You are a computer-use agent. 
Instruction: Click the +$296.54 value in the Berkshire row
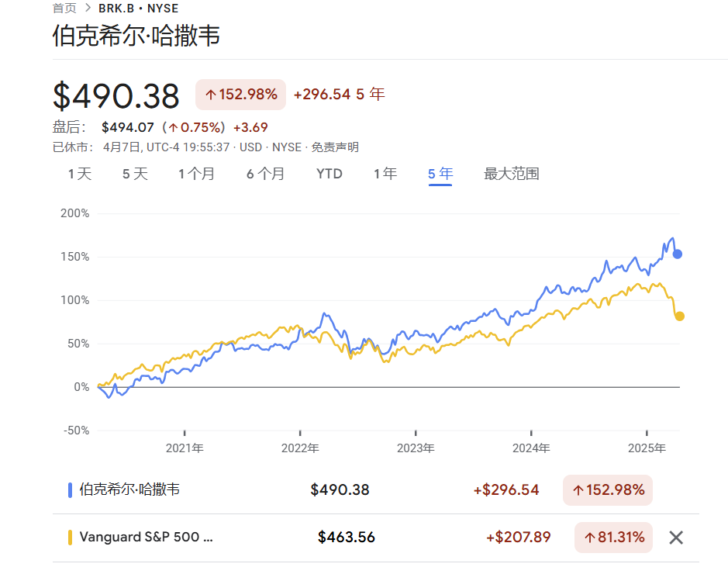[506, 490]
